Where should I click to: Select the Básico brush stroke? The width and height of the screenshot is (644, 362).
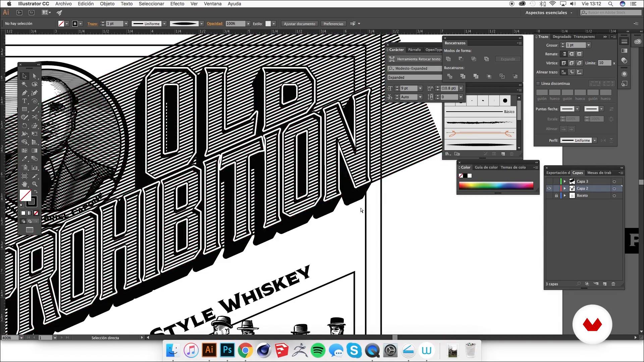click(x=480, y=112)
